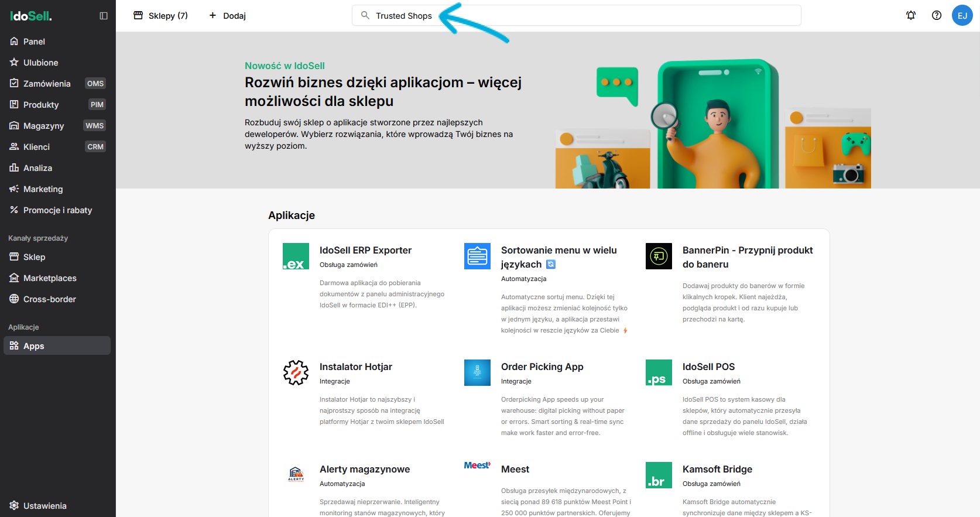
Task: Open the Order Picking App title
Action: coord(542,367)
